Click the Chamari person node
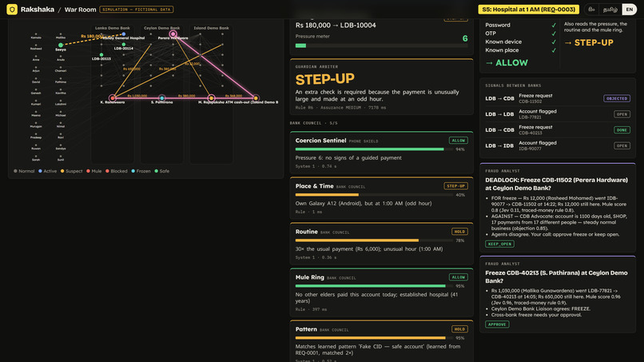 point(61,67)
